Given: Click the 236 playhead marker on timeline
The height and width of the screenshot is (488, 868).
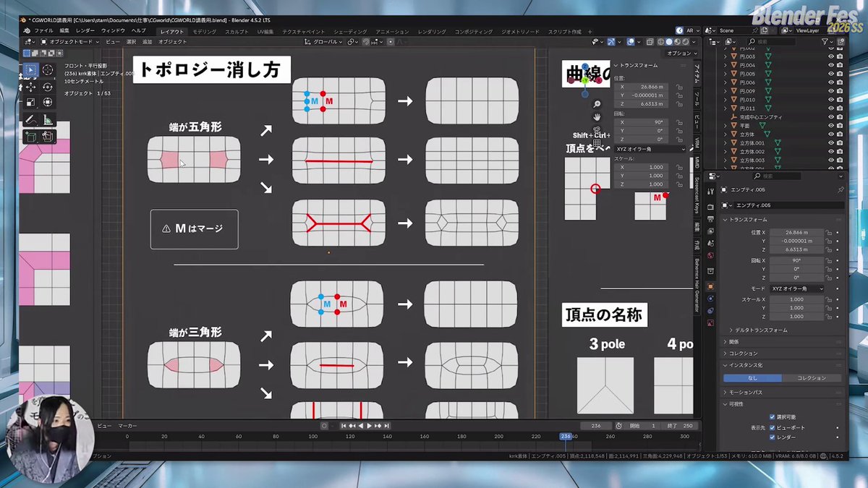Looking at the screenshot, I should point(566,437).
